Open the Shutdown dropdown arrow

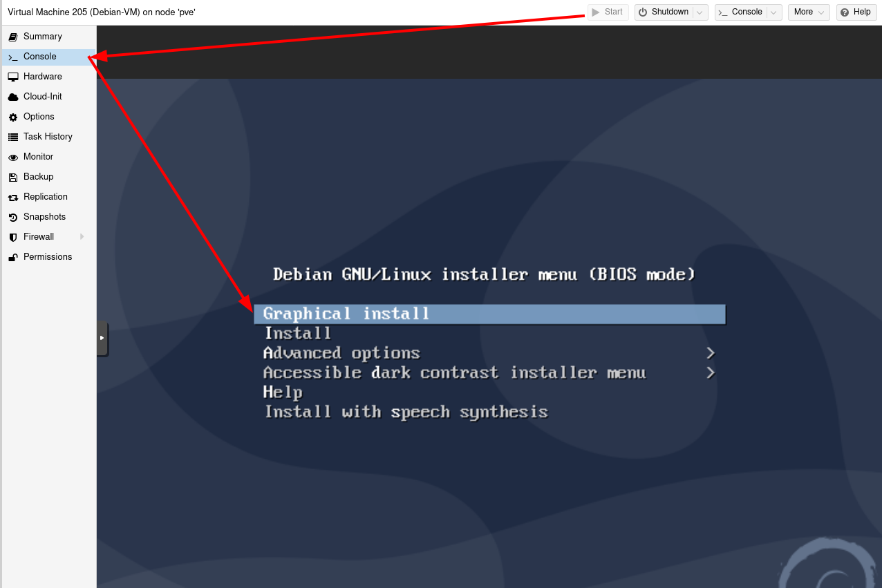(x=700, y=12)
